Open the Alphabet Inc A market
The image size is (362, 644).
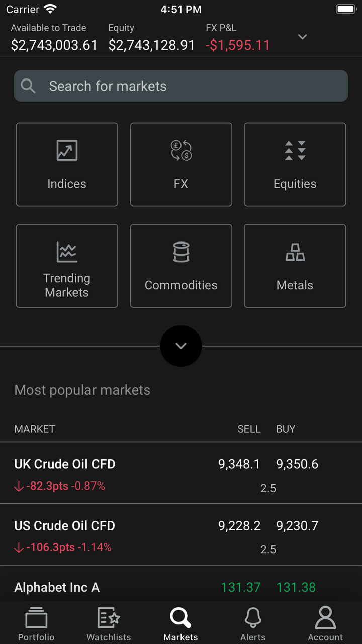57,587
